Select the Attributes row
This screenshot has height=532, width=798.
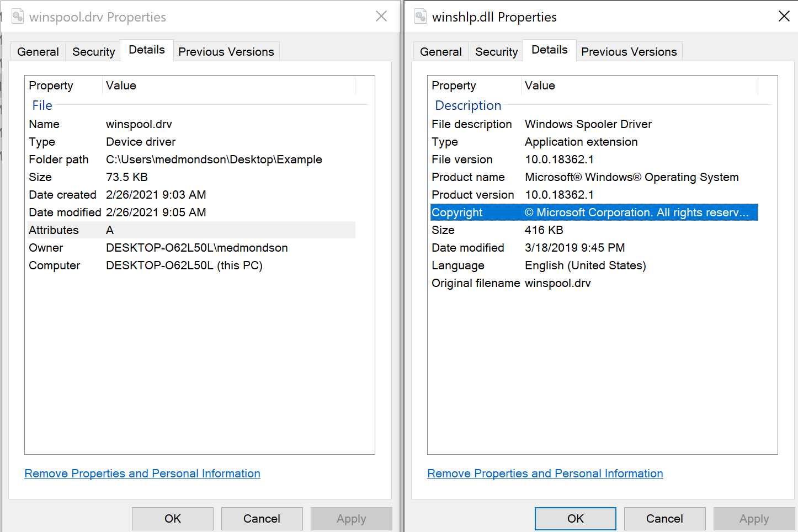coord(191,230)
